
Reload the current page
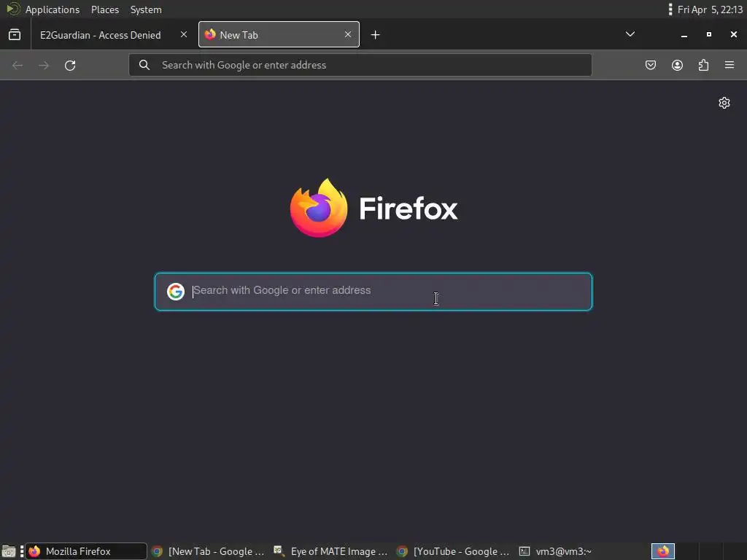70,65
